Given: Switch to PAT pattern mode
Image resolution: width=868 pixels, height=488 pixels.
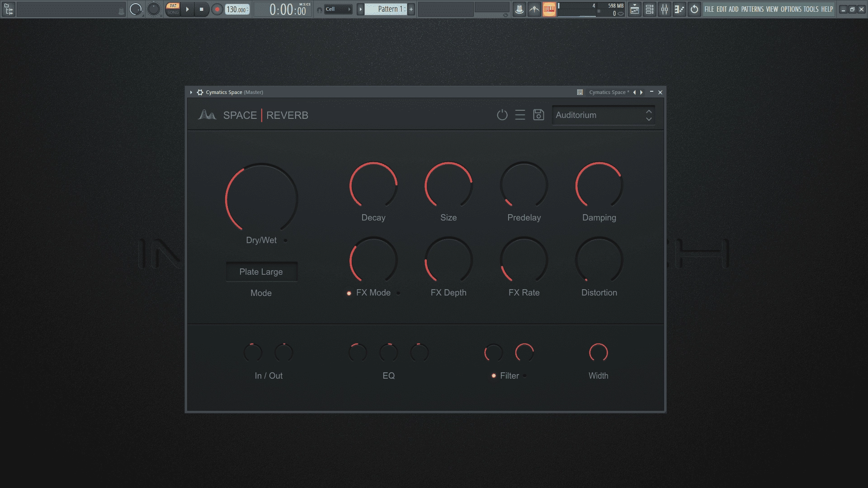Looking at the screenshot, I should 173,6.
